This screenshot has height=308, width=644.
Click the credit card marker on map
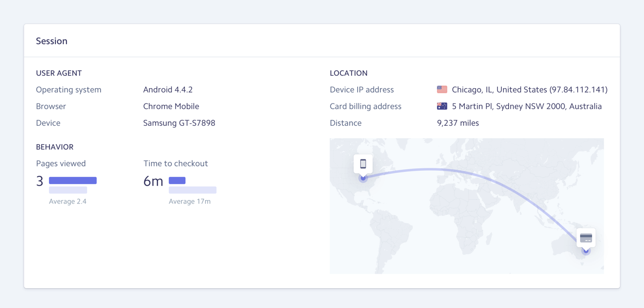point(586,238)
